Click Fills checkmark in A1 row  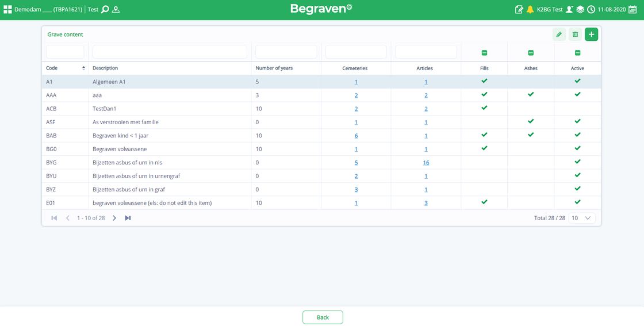(484, 81)
